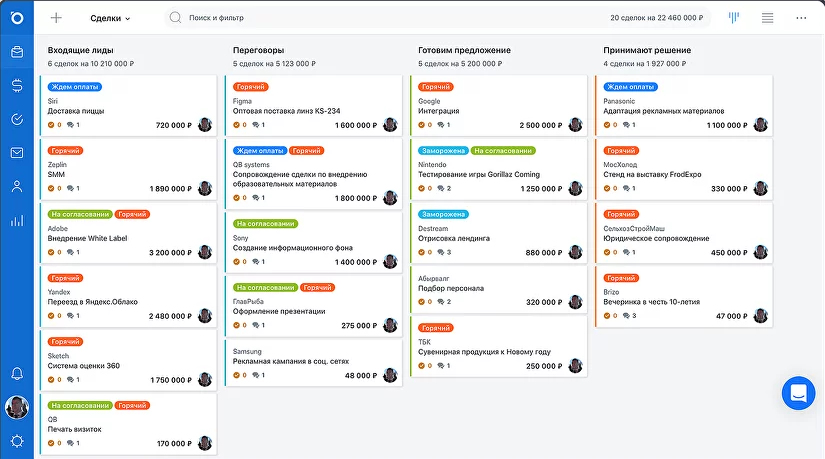Open Сувенирная продукция к Новому году deal
The height and width of the screenshot is (459, 825).
[484, 352]
